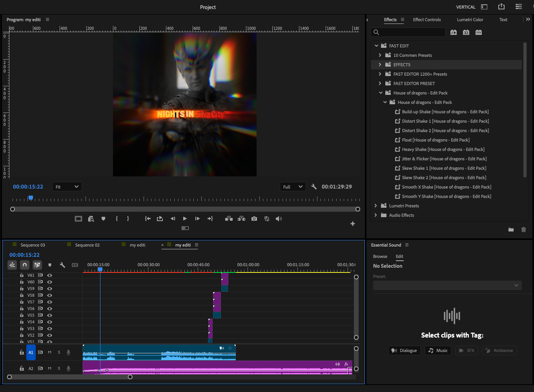
Task: Tag clips as Music
Action: [438, 350]
